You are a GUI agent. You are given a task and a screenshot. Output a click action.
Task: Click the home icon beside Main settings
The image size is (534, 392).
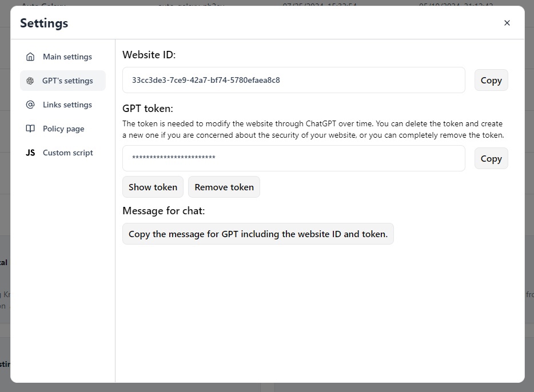pyautogui.click(x=30, y=57)
